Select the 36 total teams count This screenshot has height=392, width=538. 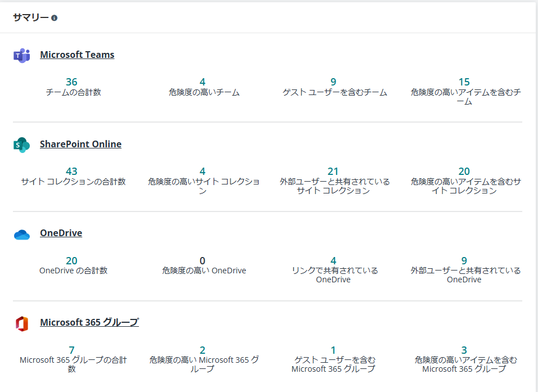(x=71, y=82)
